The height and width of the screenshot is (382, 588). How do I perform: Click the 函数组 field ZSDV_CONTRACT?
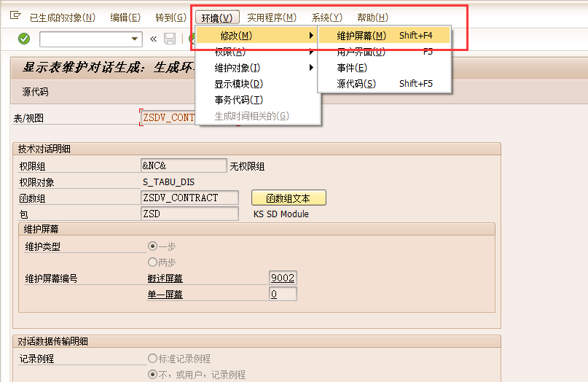tap(189, 198)
